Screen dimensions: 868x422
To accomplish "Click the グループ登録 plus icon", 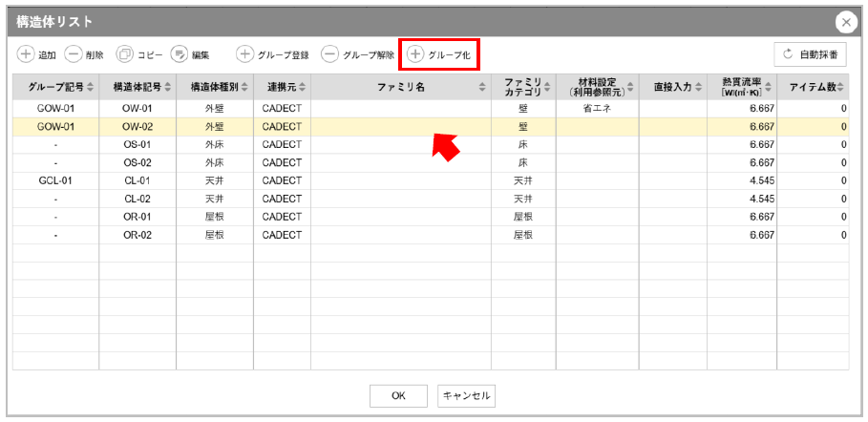I will point(245,54).
